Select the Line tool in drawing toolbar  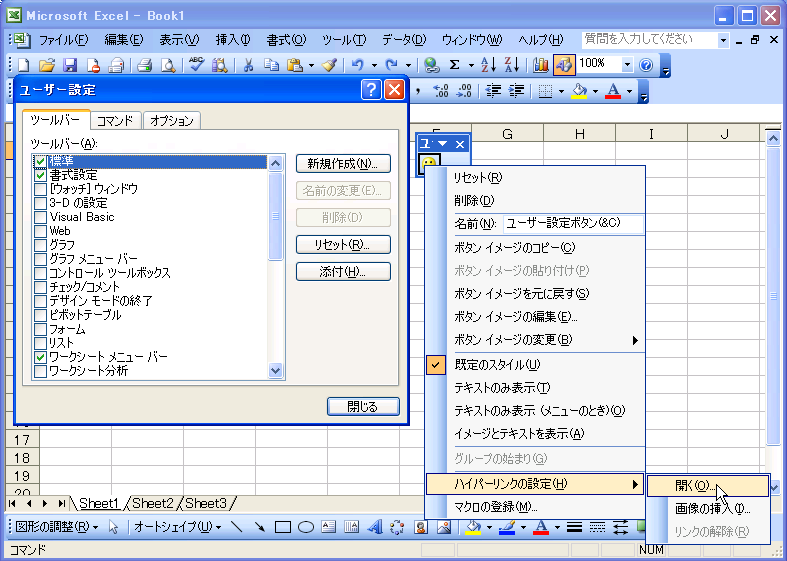point(236,527)
